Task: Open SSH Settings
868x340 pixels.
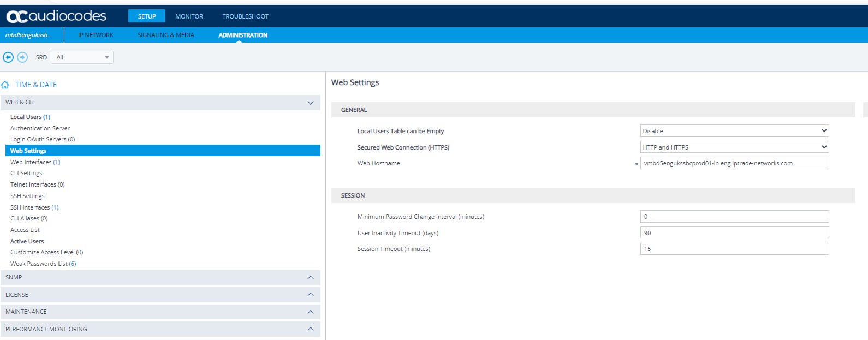Action: tap(27, 196)
